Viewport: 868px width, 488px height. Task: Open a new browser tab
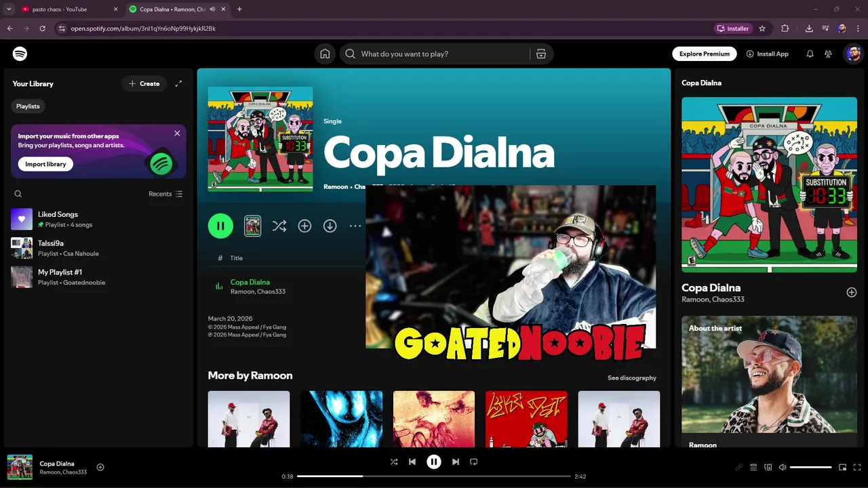239,9
